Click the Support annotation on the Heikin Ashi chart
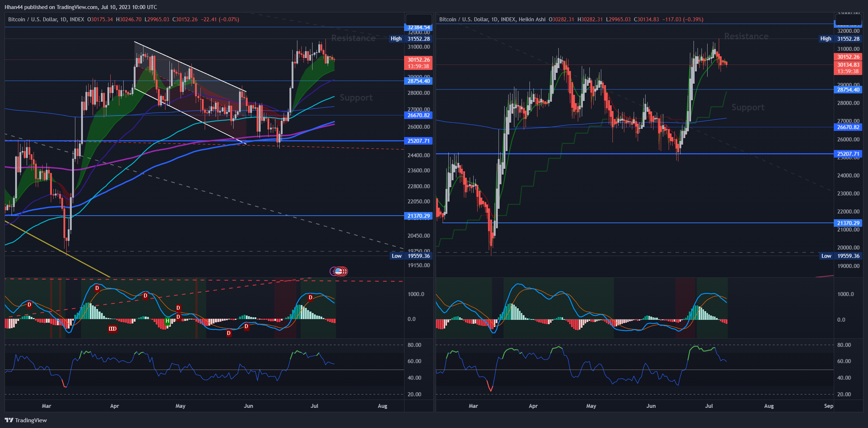Screen dimensions: 868x428 point(748,107)
